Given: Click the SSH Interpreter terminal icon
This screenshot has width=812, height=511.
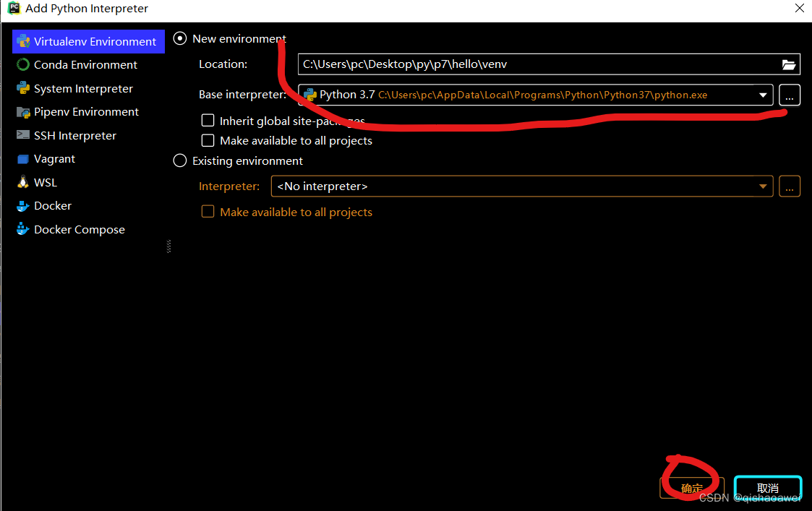Looking at the screenshot, I should tap(23, 135).
